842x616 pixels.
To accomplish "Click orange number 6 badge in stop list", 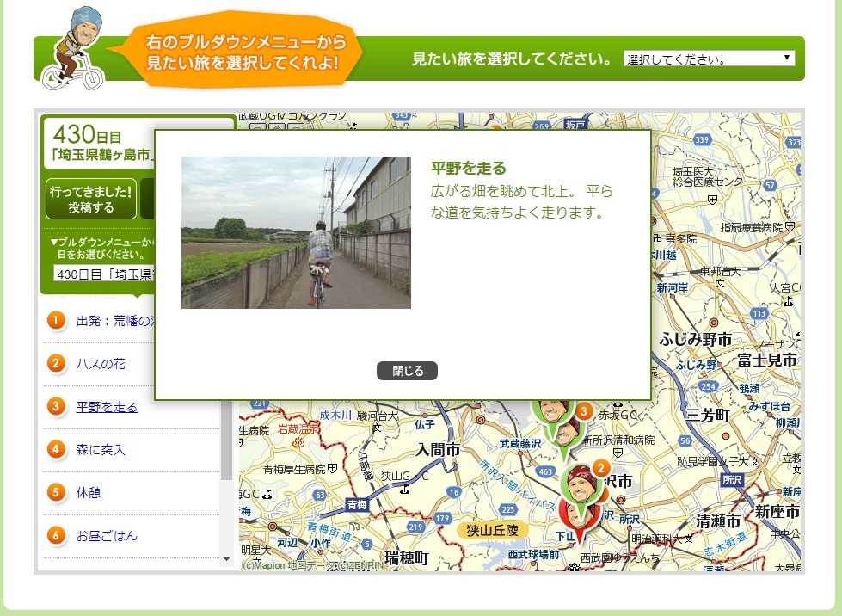I will (56, 536).
